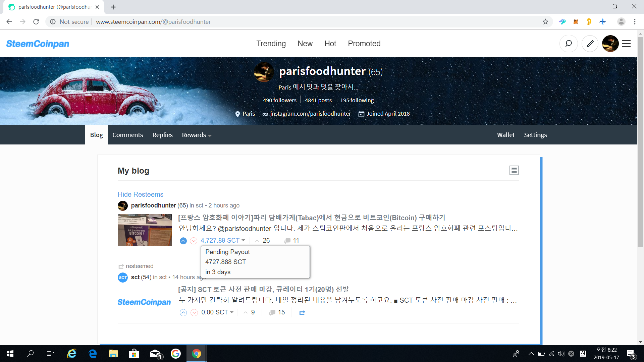Click the Hide Resteems link

(141, 194)
